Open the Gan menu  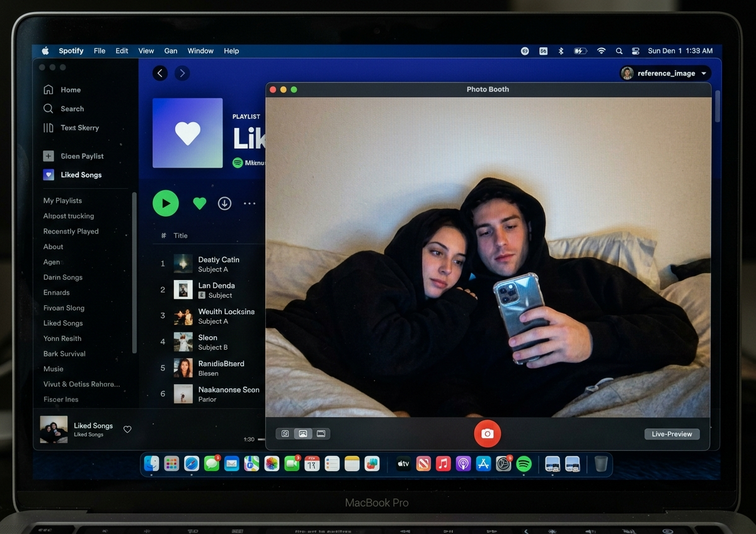pos(171,51)
